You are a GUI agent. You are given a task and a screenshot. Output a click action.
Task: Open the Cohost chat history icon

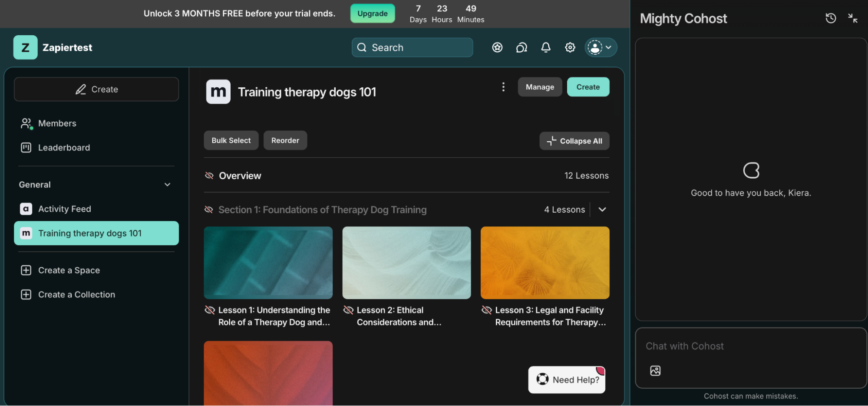830,18
